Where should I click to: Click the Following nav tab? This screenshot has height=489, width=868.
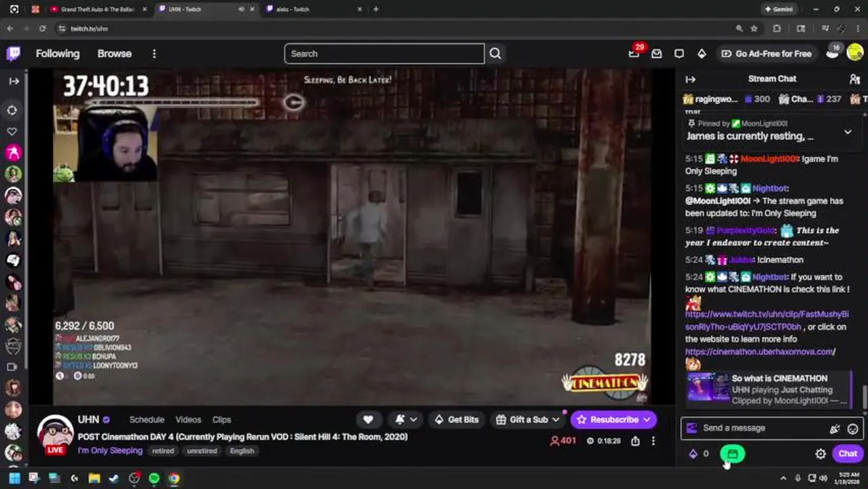tap(58, 54)
